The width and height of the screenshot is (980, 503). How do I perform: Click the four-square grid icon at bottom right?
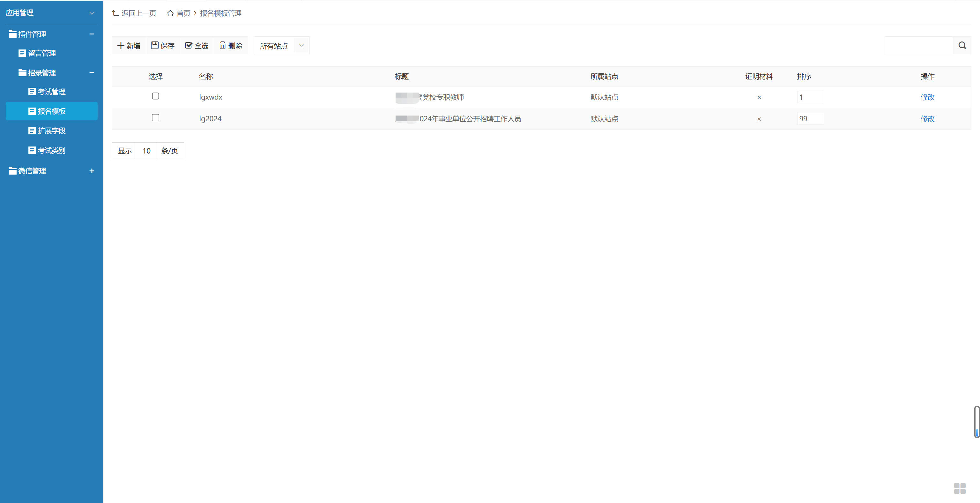coord(960,489)
